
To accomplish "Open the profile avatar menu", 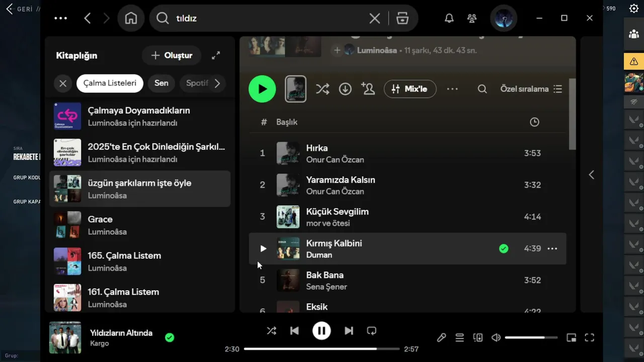I will pos(504,18).
